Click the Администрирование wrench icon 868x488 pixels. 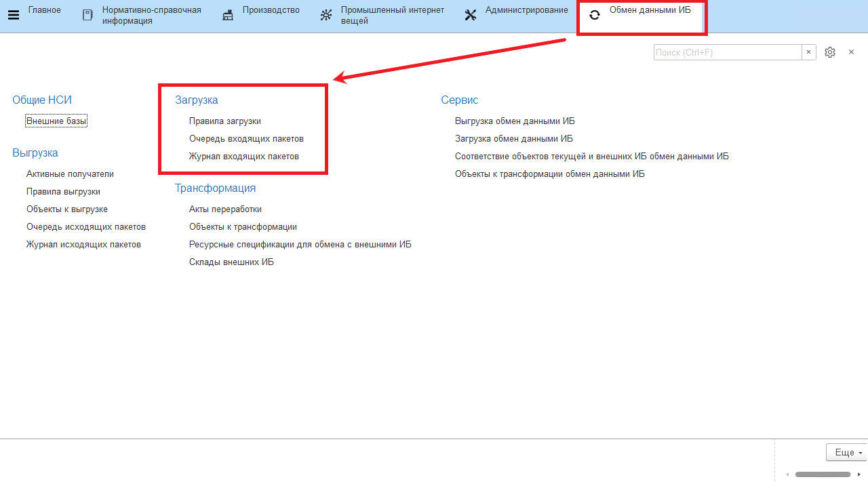471,16
